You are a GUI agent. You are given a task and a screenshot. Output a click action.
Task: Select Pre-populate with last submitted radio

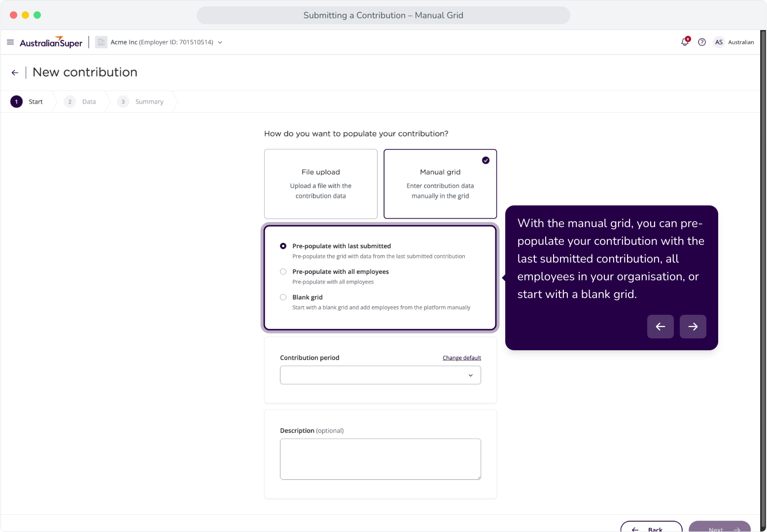click(x=283, y=246)
